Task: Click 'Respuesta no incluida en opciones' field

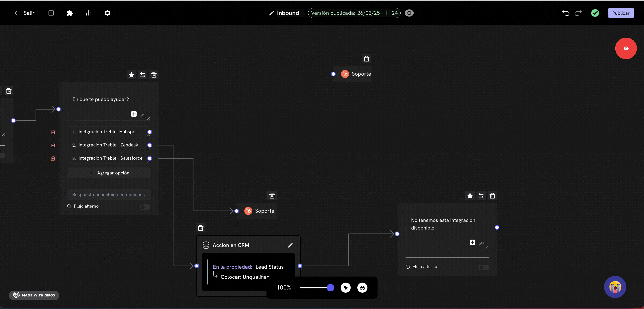Action: coord(109,195)
